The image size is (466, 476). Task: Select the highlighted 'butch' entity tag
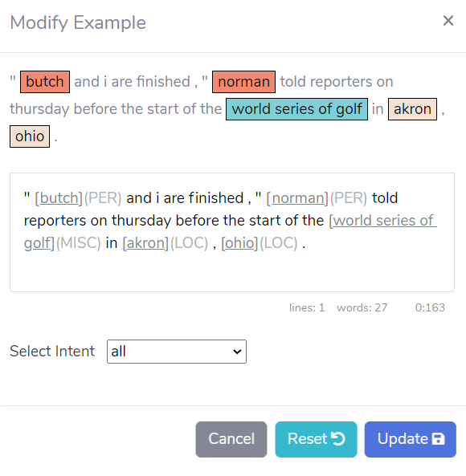pos(45,82)
